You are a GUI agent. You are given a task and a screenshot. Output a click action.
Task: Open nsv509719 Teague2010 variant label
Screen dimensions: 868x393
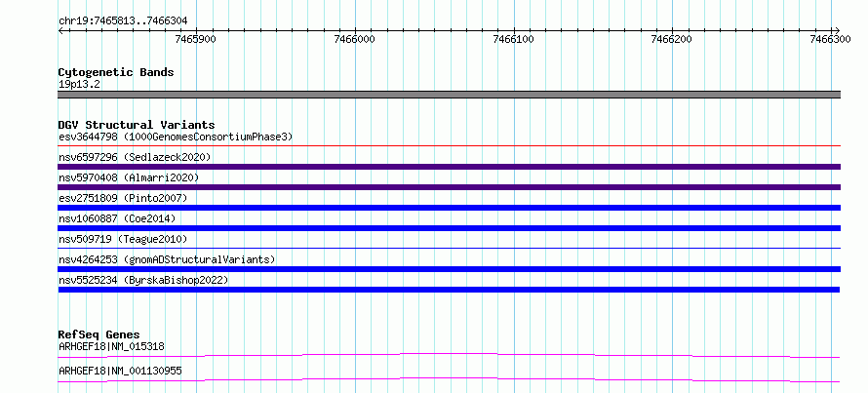tap(123, 239)
